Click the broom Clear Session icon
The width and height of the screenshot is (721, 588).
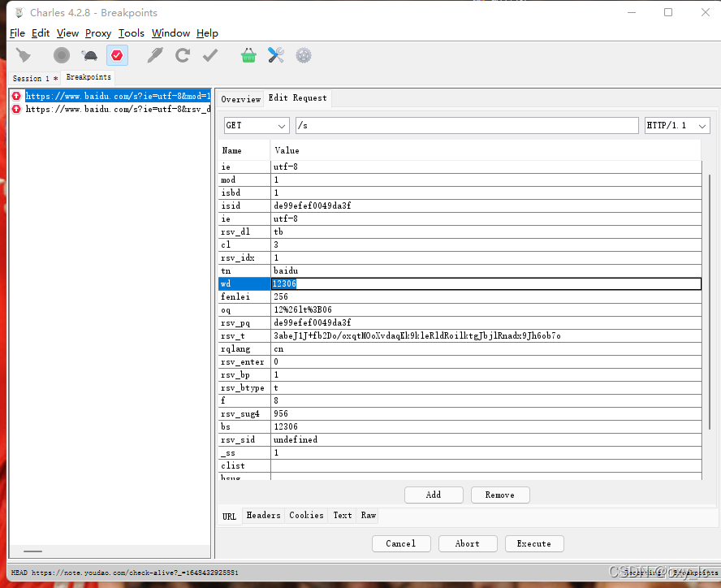[23, 56]
